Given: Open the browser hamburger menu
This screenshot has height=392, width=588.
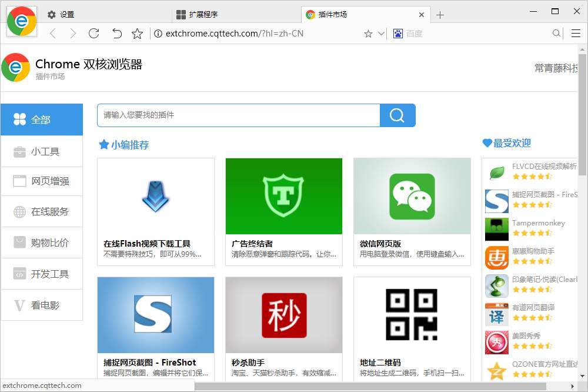Looking at the screenshot, I should point(576,34).
